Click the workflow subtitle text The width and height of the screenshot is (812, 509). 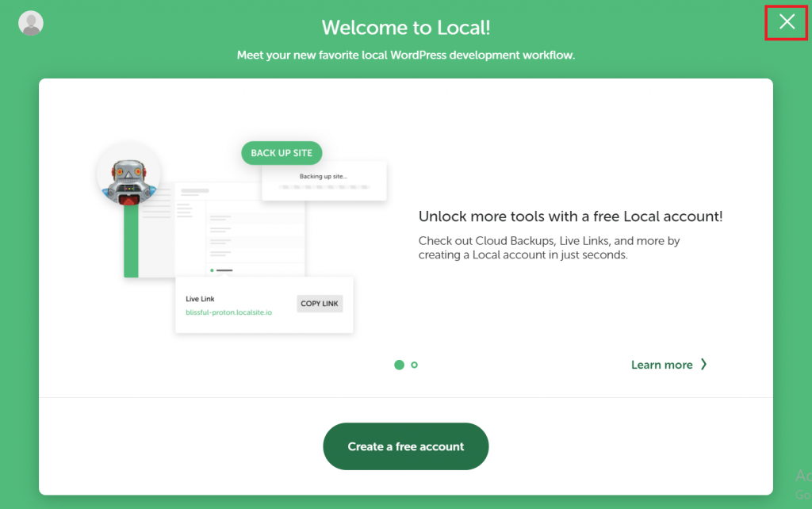pyautogui.click(x=405, y=55)
